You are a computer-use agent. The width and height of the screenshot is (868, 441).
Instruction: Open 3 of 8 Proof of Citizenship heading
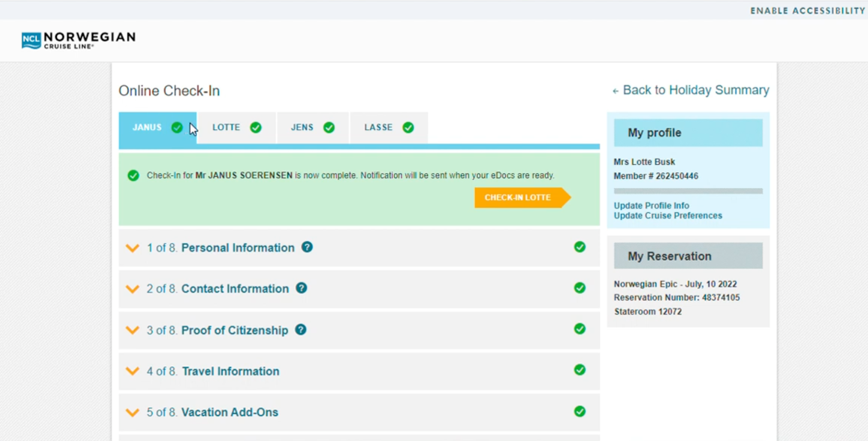pyautogui.click(x=217, y=330)
